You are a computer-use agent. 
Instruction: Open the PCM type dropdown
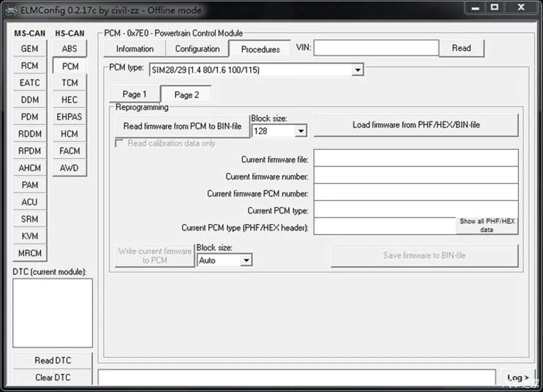(358, 70)
